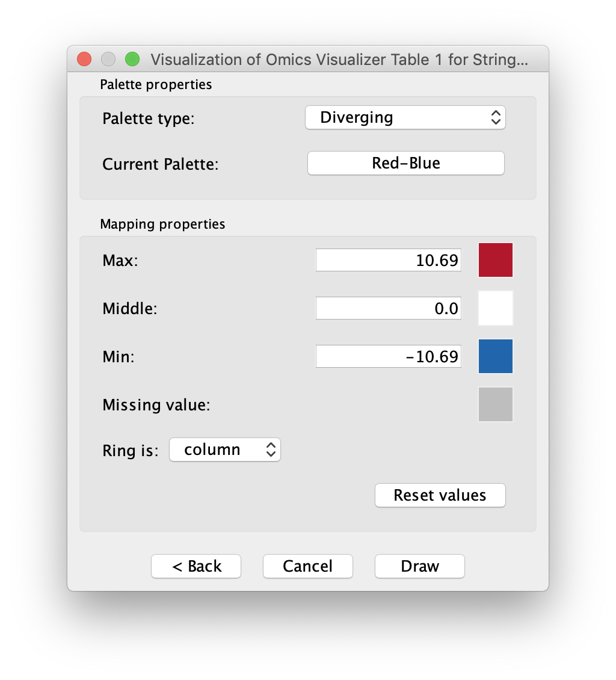Select the Min value of -10.69

click(x=388, y=356)
